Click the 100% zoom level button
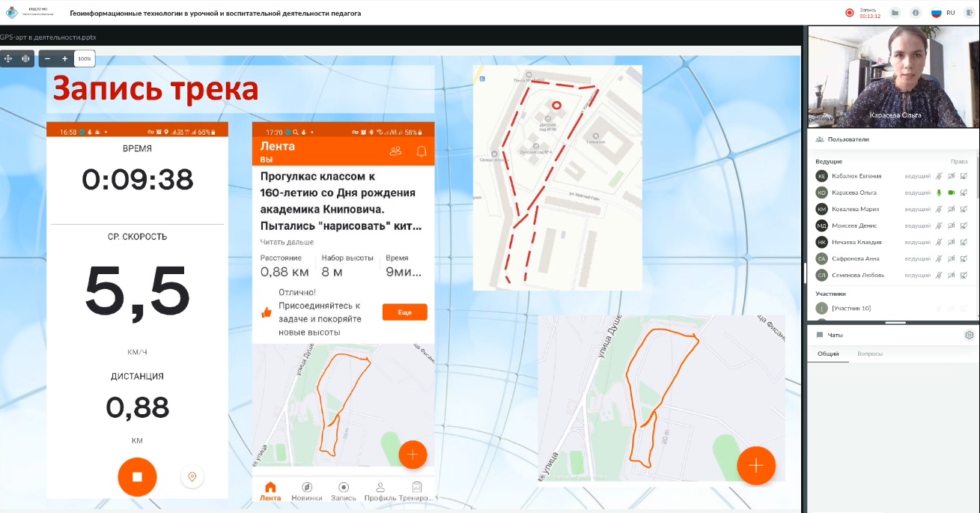The width and height of the screenshot is (980, 513). coord(85,58)
